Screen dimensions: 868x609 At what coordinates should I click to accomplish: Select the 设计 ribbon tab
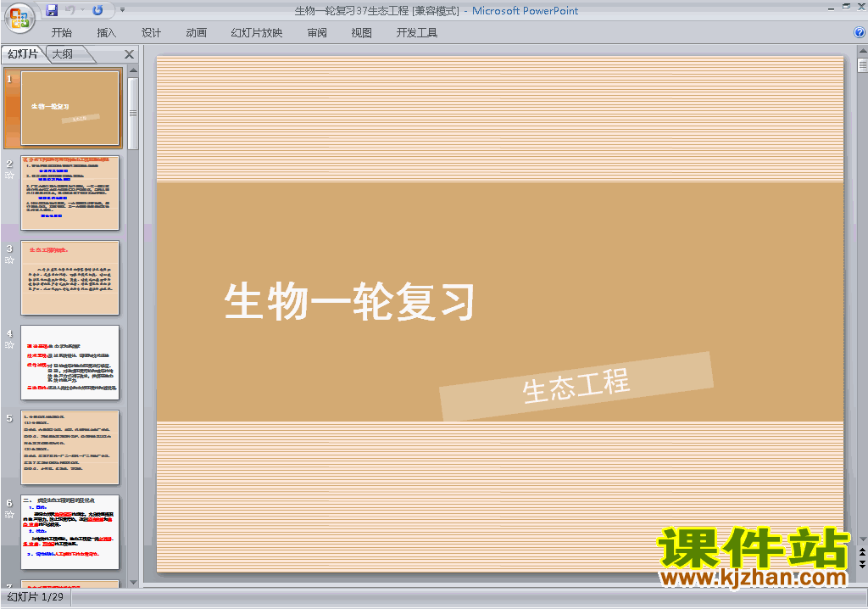[x=151, y=33]
